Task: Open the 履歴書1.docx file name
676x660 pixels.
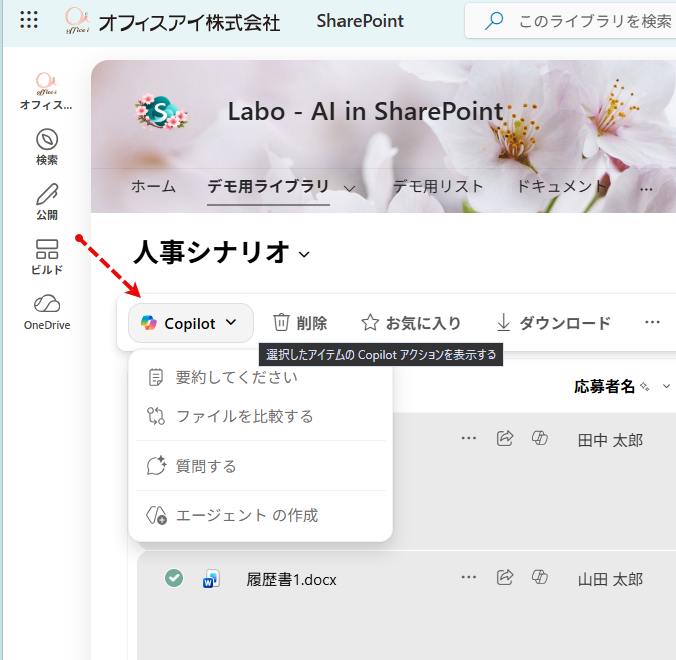Action: [x=291, y=579]
